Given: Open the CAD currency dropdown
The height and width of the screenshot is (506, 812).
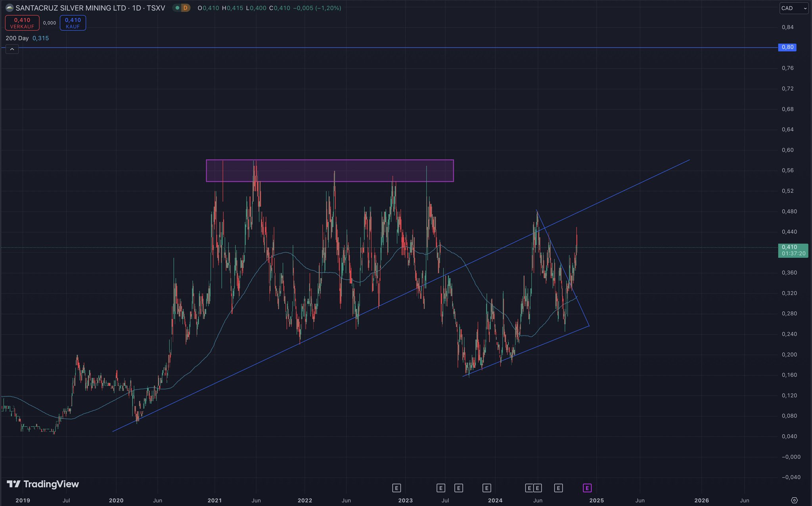Looking at the screenshot, I should click(x=794, y=8).
